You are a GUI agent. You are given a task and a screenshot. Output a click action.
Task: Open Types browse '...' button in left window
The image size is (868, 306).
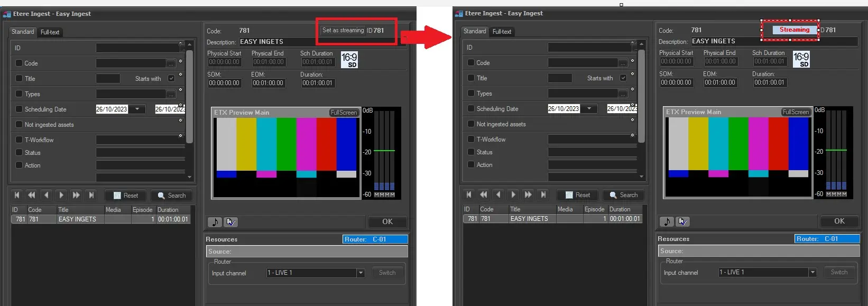pyautogui.click(x=171, y=94)
